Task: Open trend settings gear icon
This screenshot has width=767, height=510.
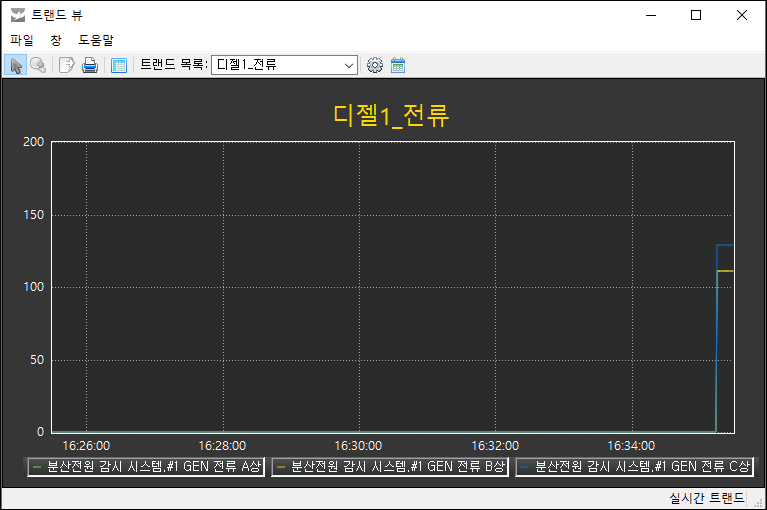Action: [375, 65]
